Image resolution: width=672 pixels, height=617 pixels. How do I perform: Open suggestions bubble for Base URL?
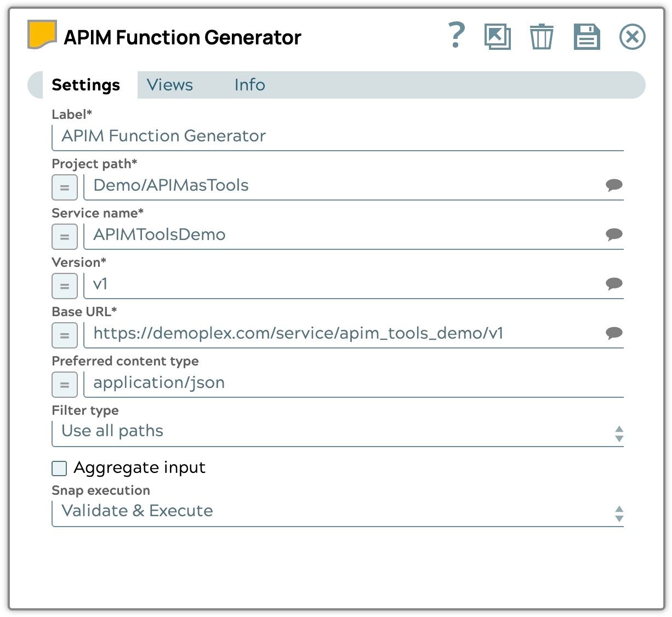[x=613, y=333]
